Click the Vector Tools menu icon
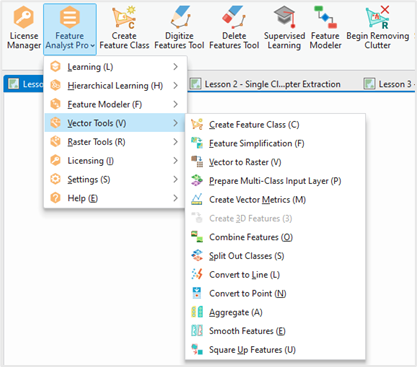This screenshot has width=417, height=367. click(55, 123)
